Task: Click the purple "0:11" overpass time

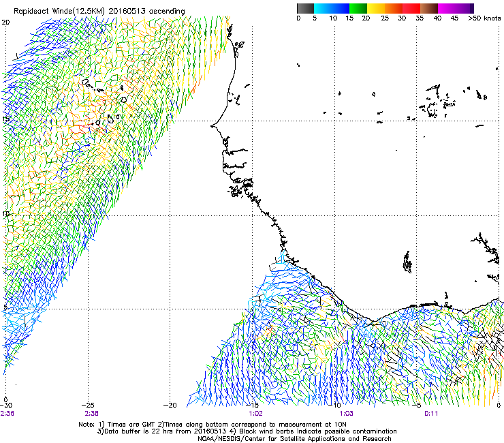Action: [x=431, y=414]
